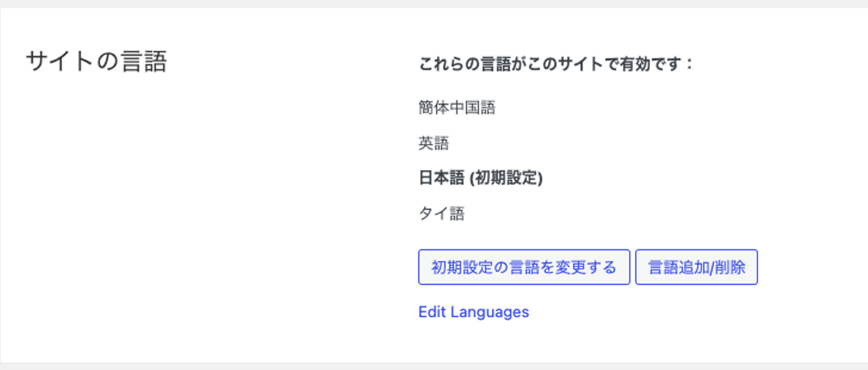Click the 英語 language entry

[434, 144]
